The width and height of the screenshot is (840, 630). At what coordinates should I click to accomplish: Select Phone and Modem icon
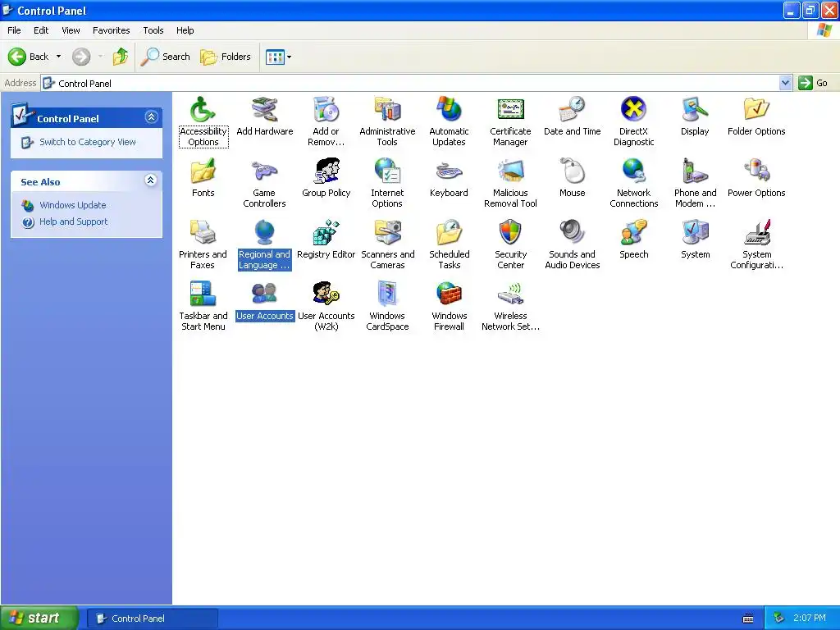point(695,171)
